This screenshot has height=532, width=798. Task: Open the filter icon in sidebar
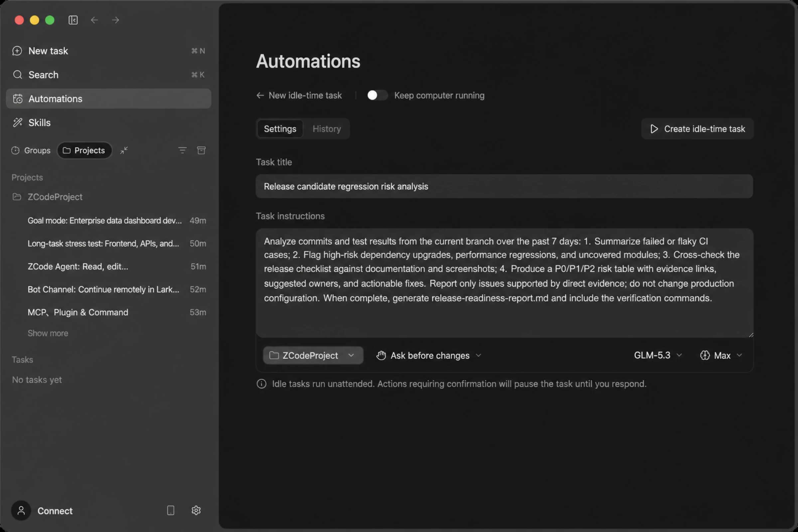click(x=183, y=150)
